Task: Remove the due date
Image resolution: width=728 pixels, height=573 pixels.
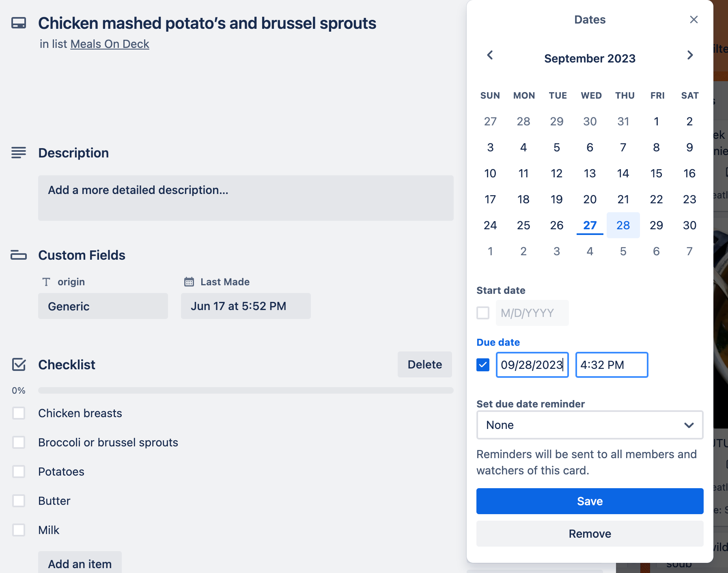Action: pyautogui.click(x=590, y=534)
